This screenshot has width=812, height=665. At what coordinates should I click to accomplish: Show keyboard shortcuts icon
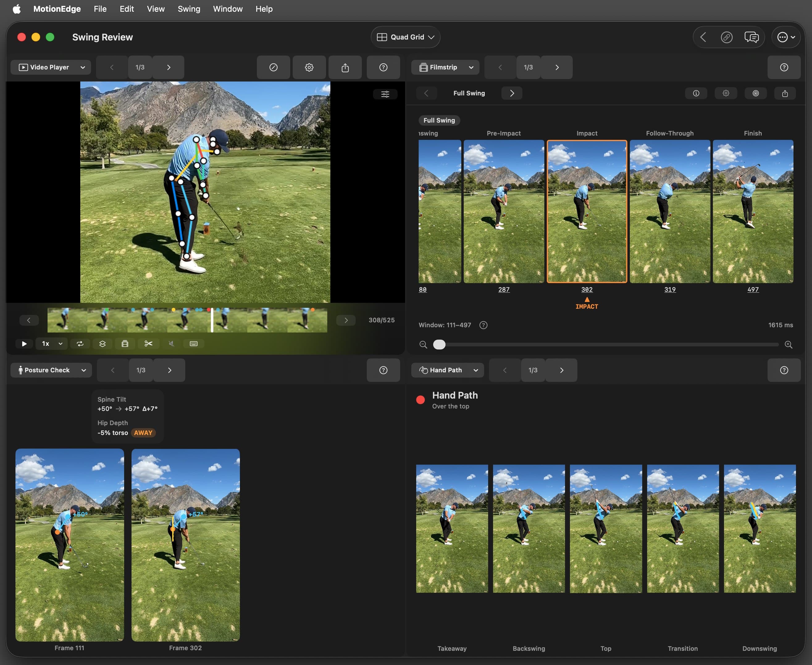click(x=194, y=344)
